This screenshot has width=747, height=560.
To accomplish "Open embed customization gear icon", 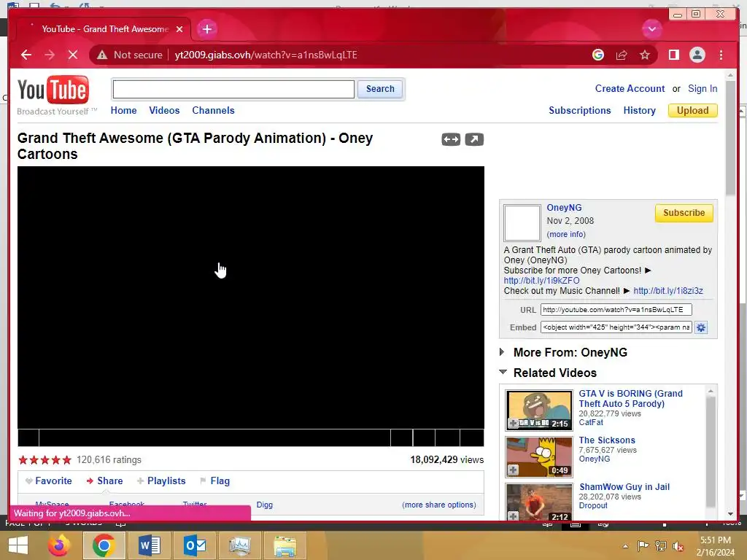I will tap(701, 327).
